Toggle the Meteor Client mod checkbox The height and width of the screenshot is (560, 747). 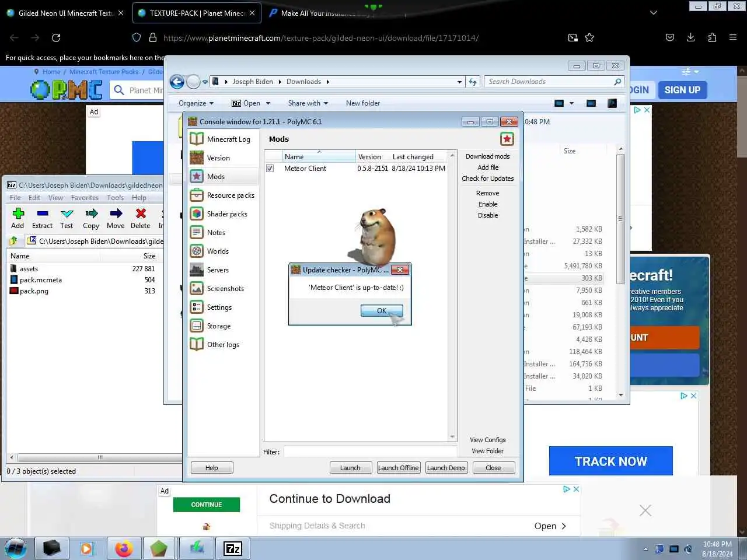pos(270,169)
